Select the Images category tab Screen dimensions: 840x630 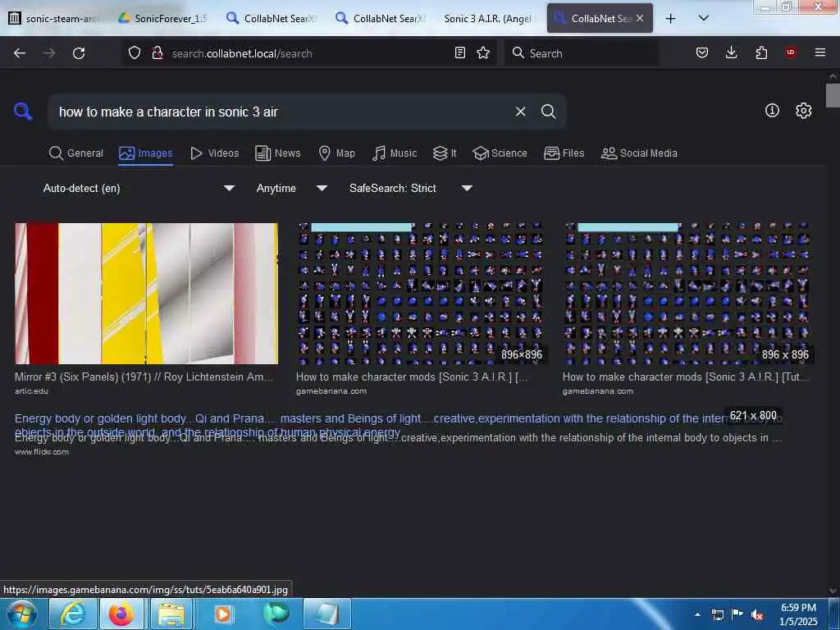146,153
